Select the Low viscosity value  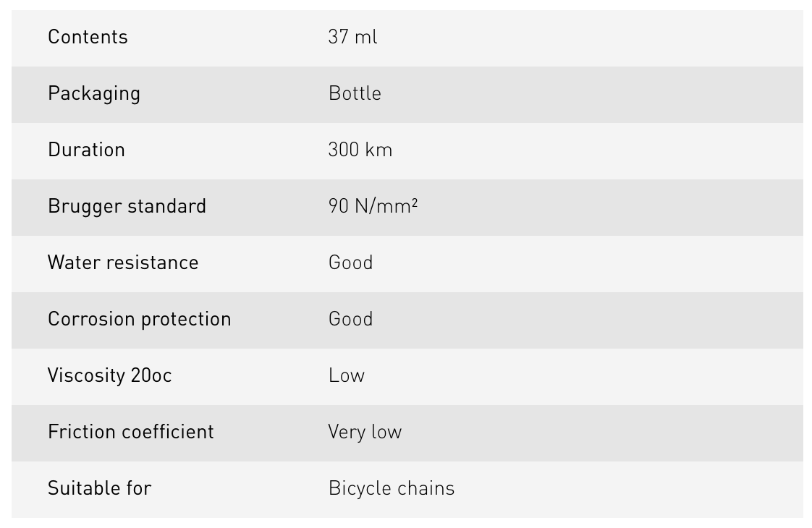[346, 375]
